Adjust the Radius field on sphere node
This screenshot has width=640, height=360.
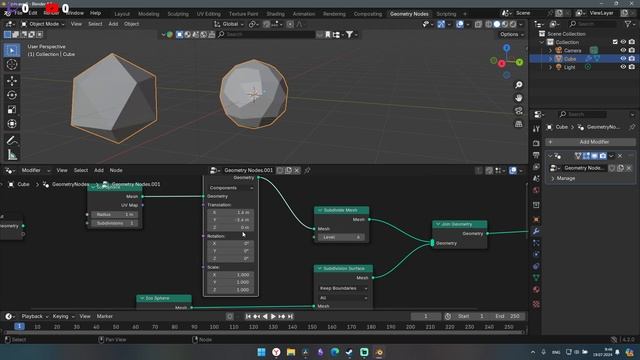[114, 214]
